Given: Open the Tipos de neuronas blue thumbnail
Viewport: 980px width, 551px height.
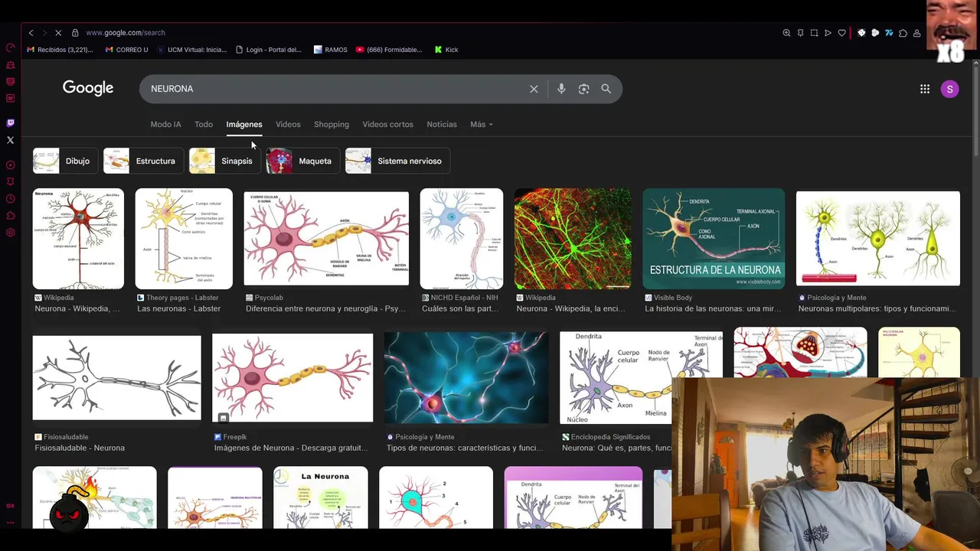Looking at the screenshot, I should pos(466,377).
